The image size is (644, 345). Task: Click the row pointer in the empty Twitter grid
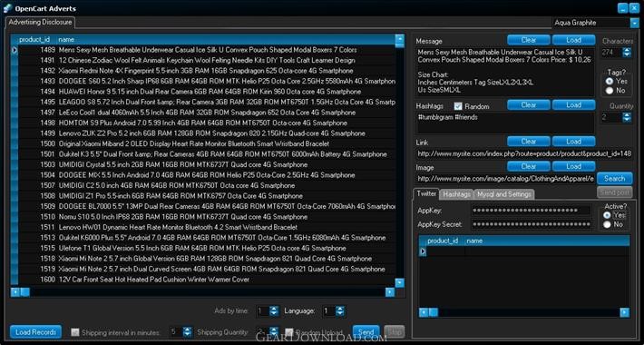(423, 251)
